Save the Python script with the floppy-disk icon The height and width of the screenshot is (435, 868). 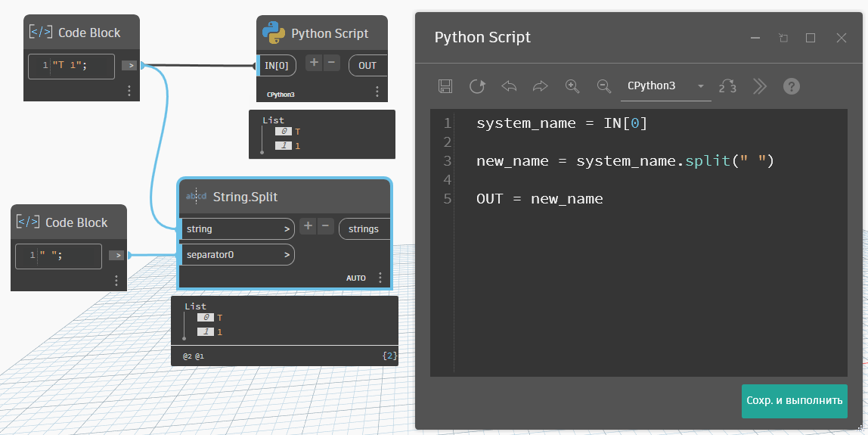tap(445, 86)
